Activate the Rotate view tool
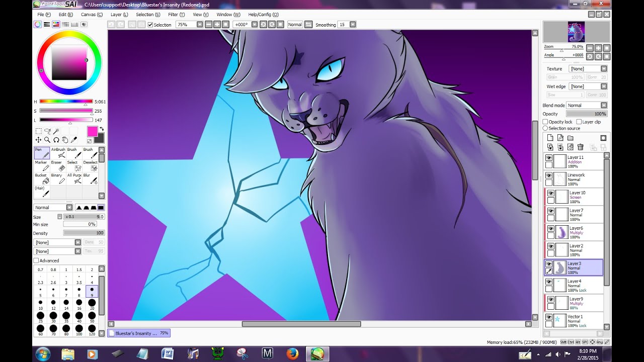The height and width of the screenshot is (362, 644). point(56,140)
